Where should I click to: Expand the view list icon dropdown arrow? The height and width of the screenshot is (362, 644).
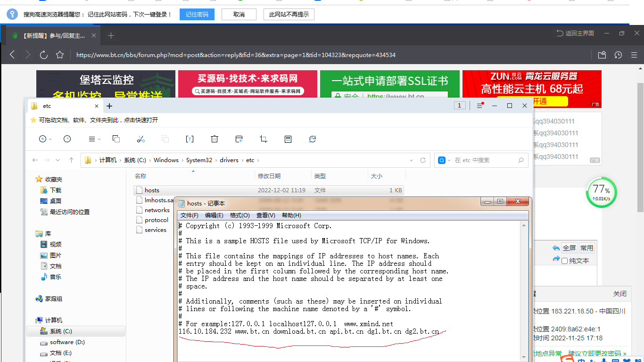[99, 139]
